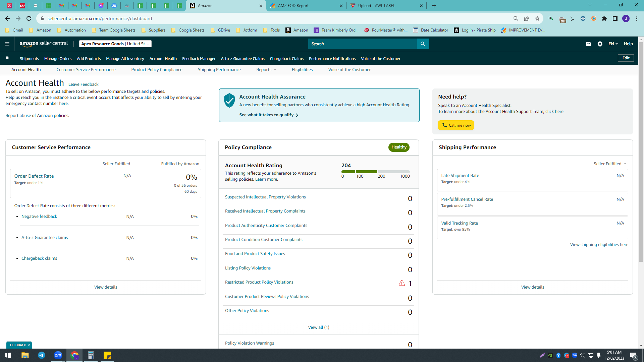Open the Eligibilities tab
Viewport: 644px width, 362px height.
coord(302,70)
